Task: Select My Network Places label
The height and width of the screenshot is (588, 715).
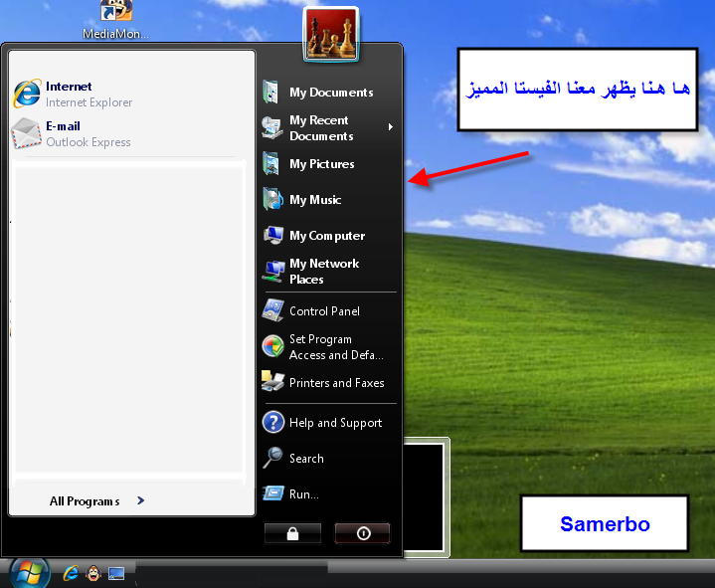Action: coord(324,272)
